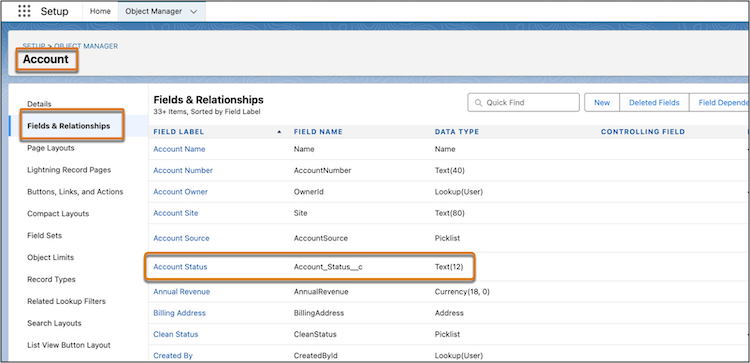Select List View Button Layout
This screenshot has height=363, width=750.
[x=69, y=345]
